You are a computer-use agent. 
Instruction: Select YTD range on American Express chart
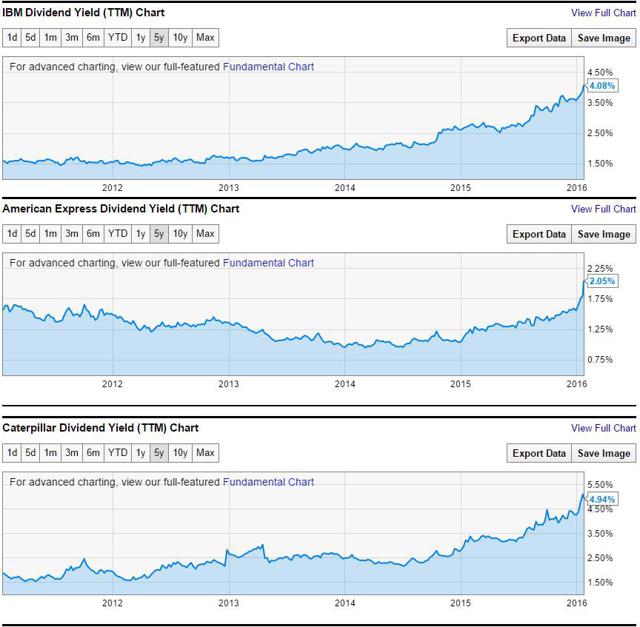coord(118,233)
